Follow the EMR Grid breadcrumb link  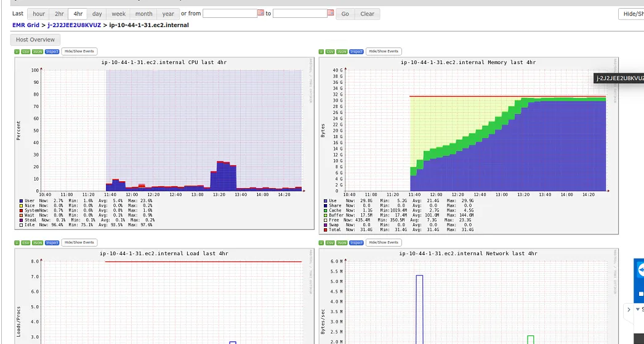(x=26, y=25)
